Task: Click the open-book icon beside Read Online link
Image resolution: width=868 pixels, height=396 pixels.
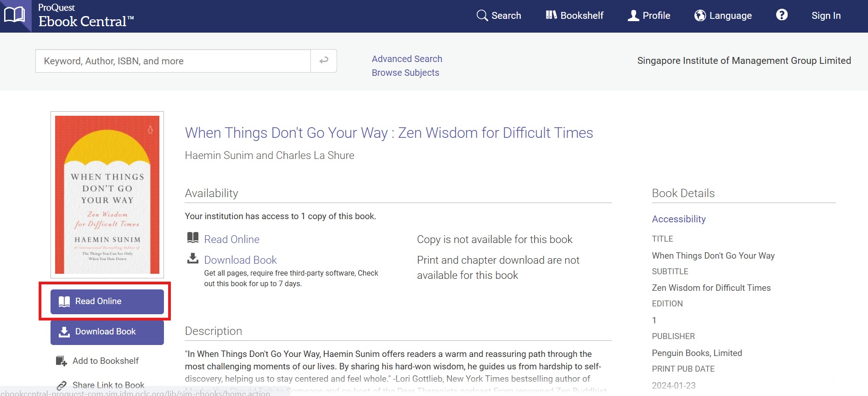Action: (x=193, y=238)
